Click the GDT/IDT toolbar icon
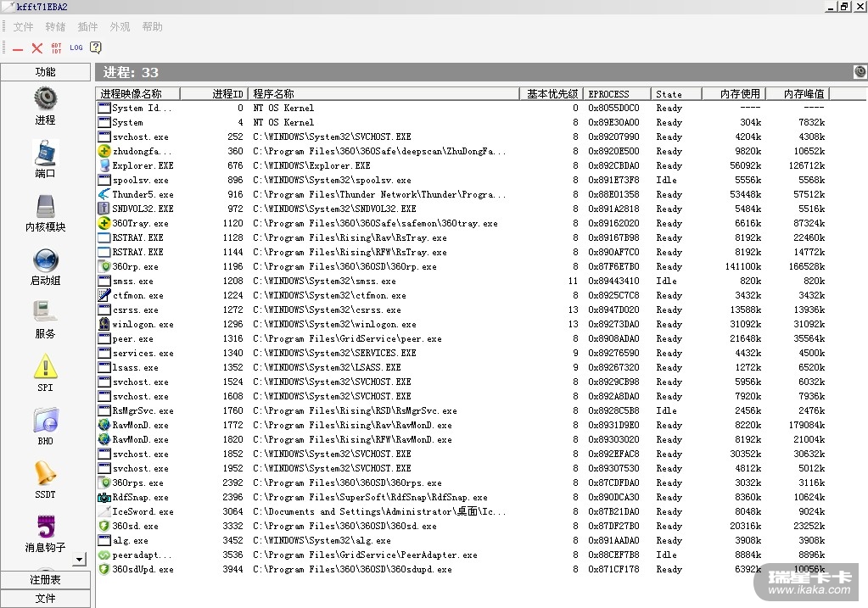868x608 pixels. (x=57, y=48)
